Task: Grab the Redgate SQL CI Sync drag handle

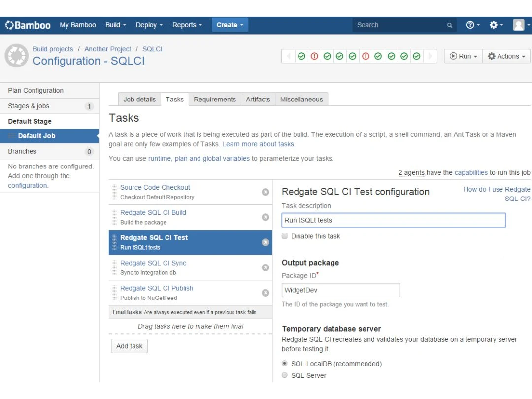Action: click(114, 267)
